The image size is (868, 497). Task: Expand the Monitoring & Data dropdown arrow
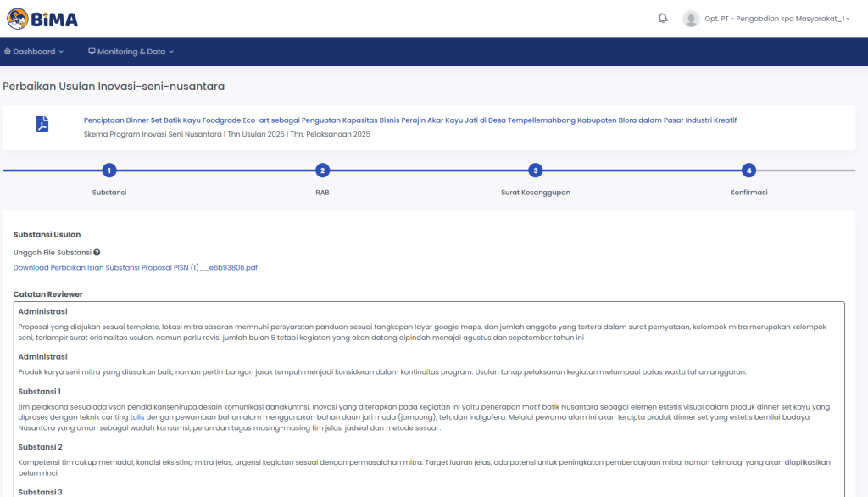(171, 53)
